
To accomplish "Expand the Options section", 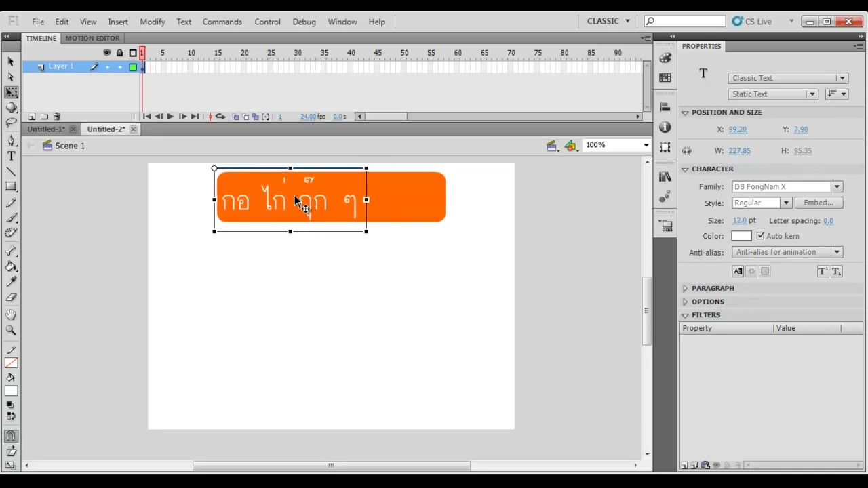I will 685,302.
